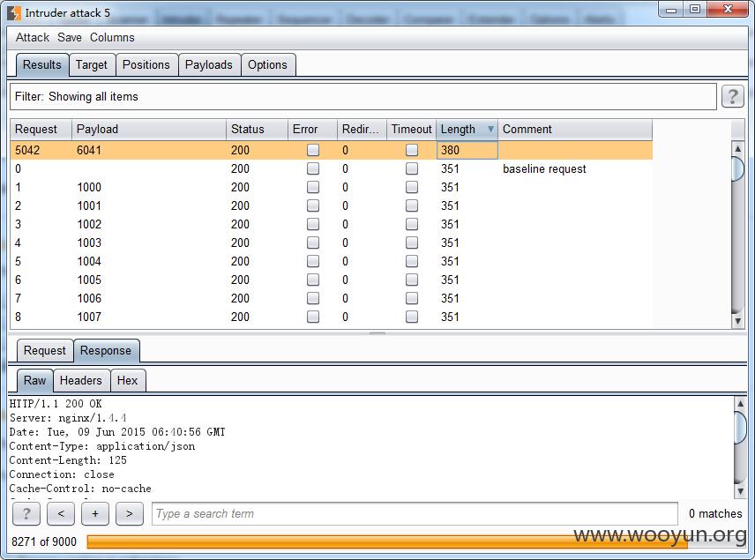The image size is (755, 560).
Task: Open the Columns menu
Action: point(112,38)
